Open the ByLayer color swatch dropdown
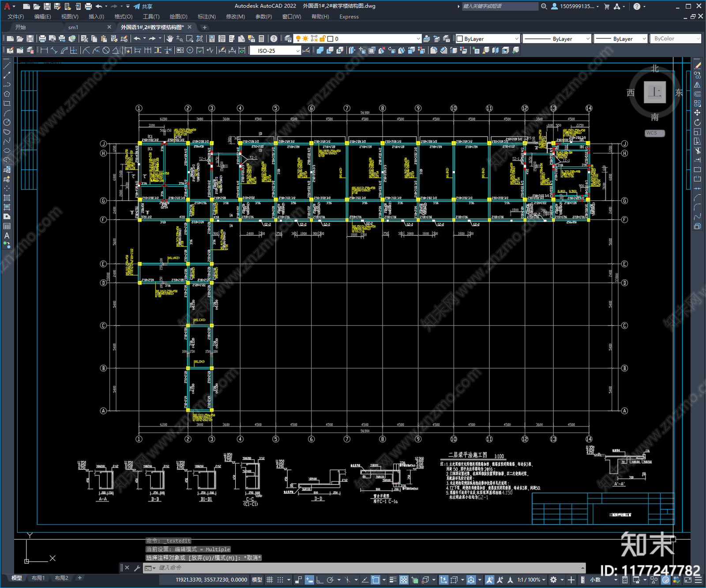 488,39
